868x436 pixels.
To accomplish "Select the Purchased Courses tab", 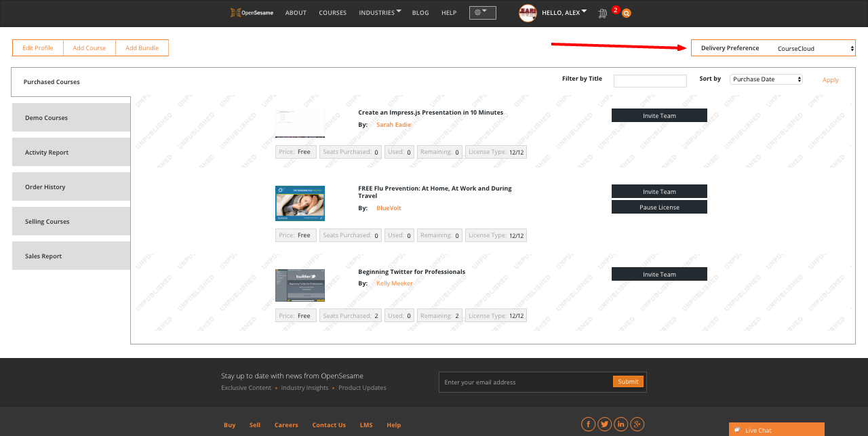I will tap(71, 82).
